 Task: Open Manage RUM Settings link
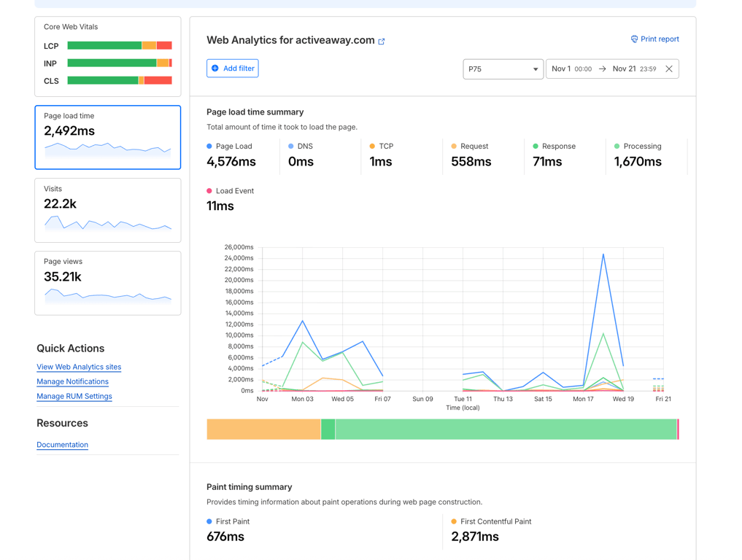(x=74, y=396)
